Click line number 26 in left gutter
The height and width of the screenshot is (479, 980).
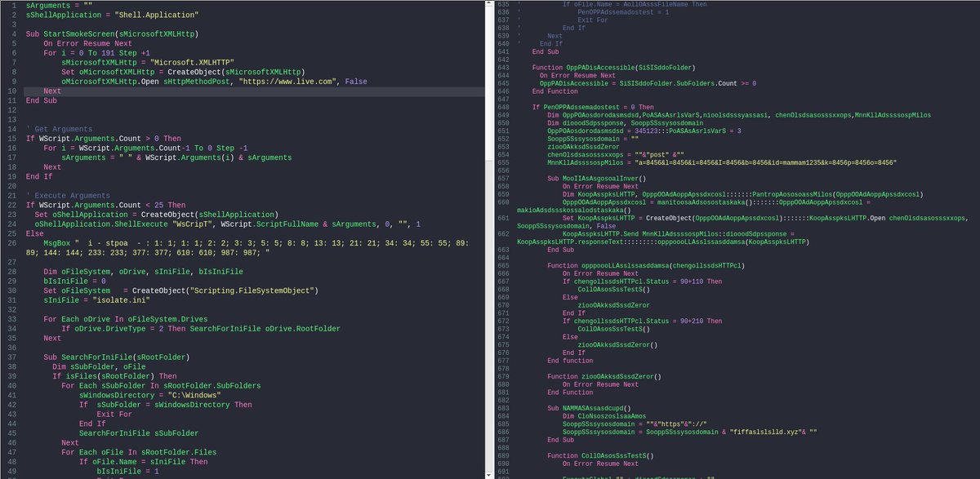pyautogui.click(x=14, y=243)
